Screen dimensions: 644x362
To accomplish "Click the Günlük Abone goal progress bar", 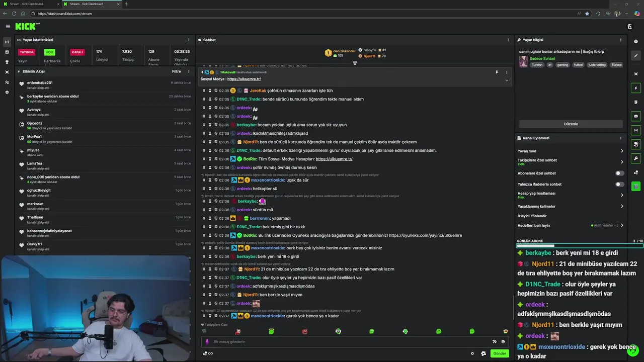I will pos(580,246).
